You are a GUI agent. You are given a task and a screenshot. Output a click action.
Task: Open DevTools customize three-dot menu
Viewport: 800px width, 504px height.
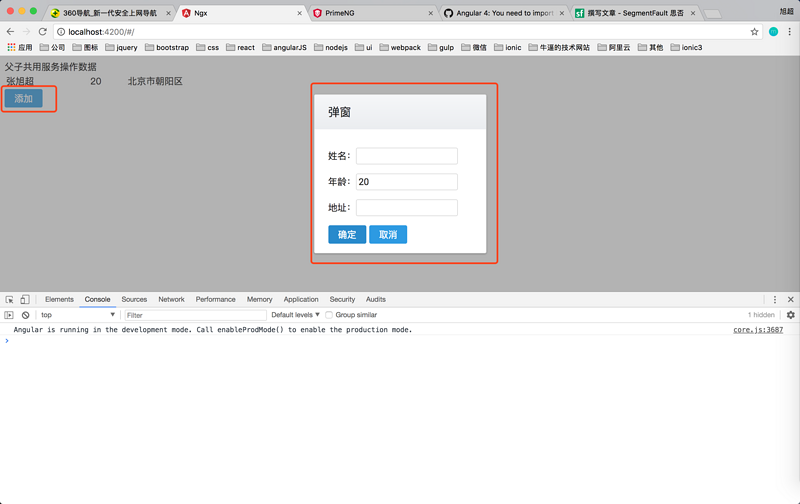(774, 299)
